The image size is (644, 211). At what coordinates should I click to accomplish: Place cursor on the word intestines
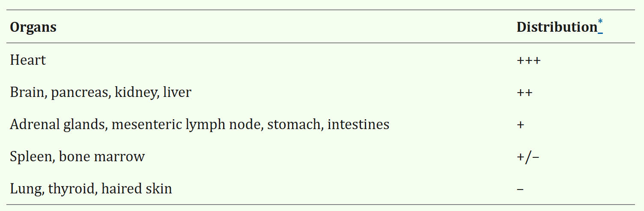pyautogui.click(x=358, y=124)
